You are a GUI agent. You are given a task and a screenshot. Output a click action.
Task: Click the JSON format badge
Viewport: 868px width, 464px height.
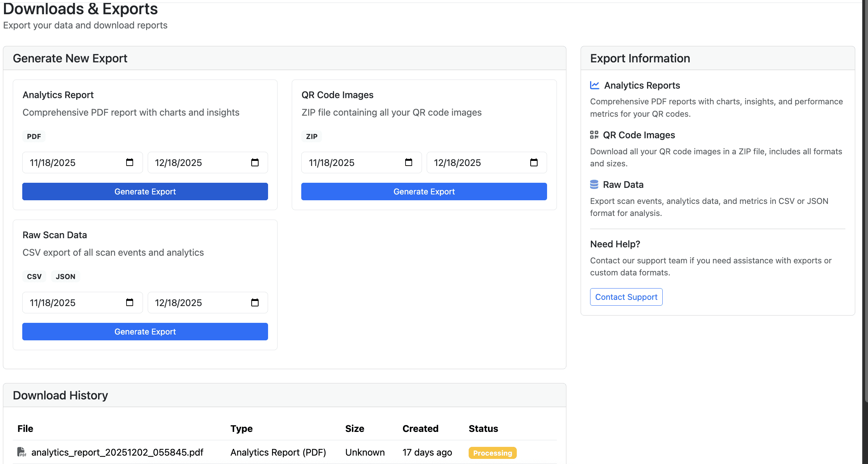66,276
